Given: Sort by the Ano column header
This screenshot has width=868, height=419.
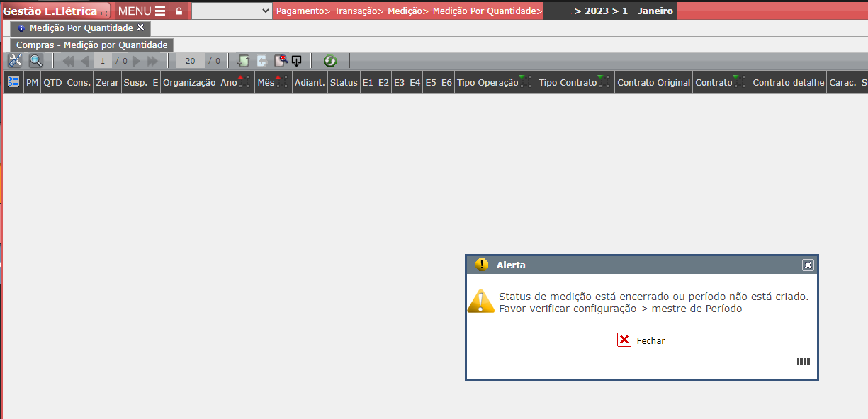Looking at the screenshot, I should tap(229, 83).
